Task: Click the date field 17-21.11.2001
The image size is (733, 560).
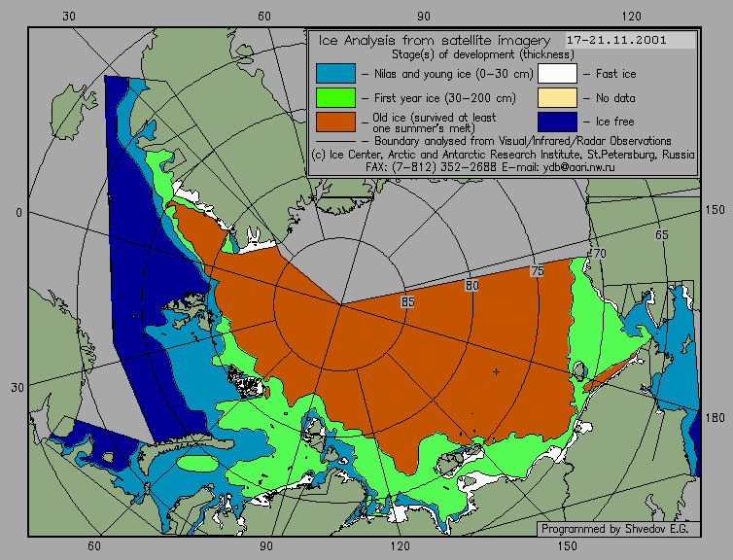Action: coord(630,40)
